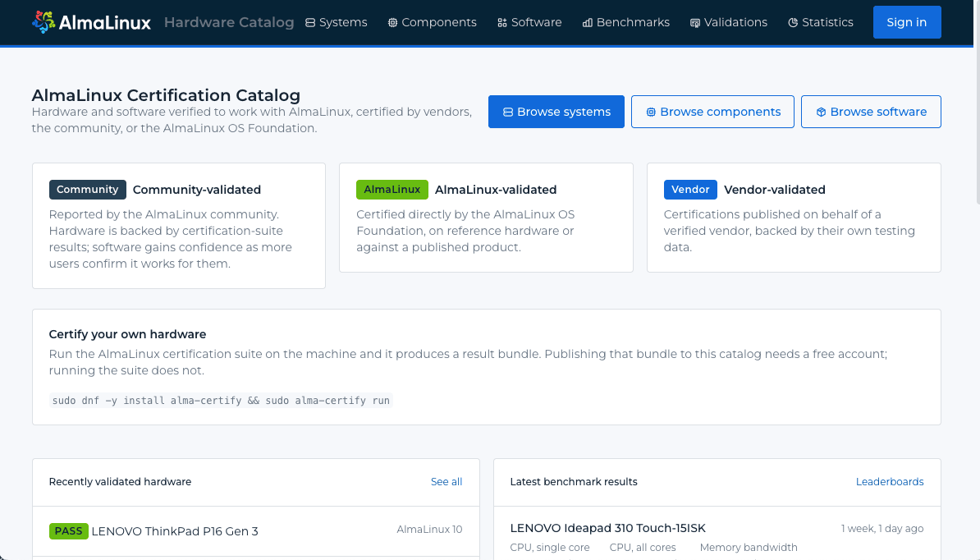The image size is (980, 560).
Task: Click the Browse systems button
Action: click(556, 112)
